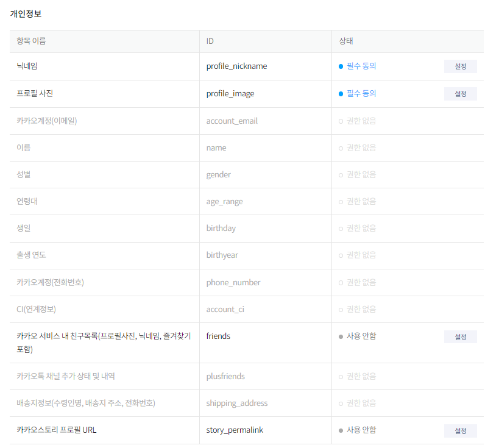Click 필수 동의 status for profile_nickname

click(x=358, y=66)
